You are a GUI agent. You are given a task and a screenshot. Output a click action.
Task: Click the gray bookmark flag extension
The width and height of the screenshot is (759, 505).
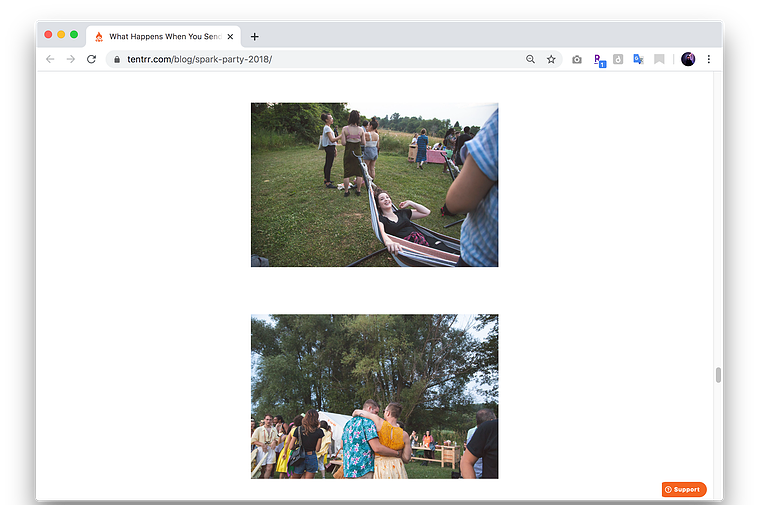[659, 59]
